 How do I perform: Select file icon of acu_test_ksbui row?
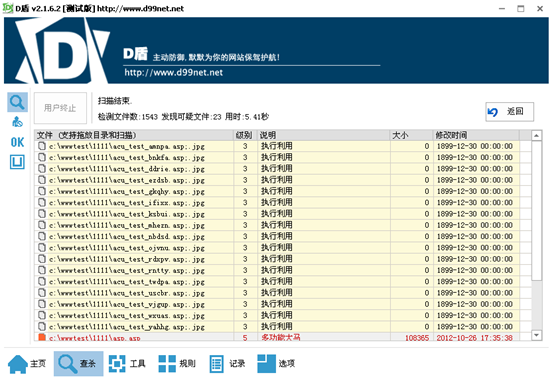(42, 214)
